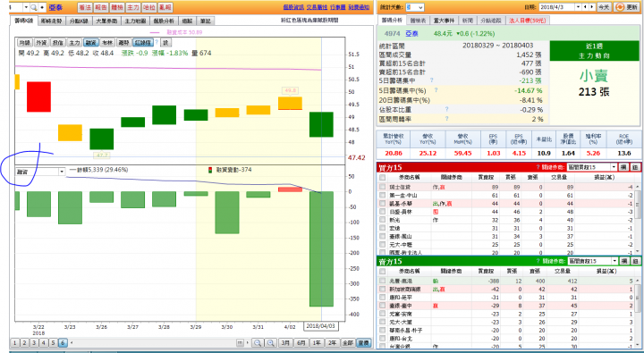Viewport: 644px width, 353px height.
Task: Check the sell-side row showing -42
Action: 383,289
